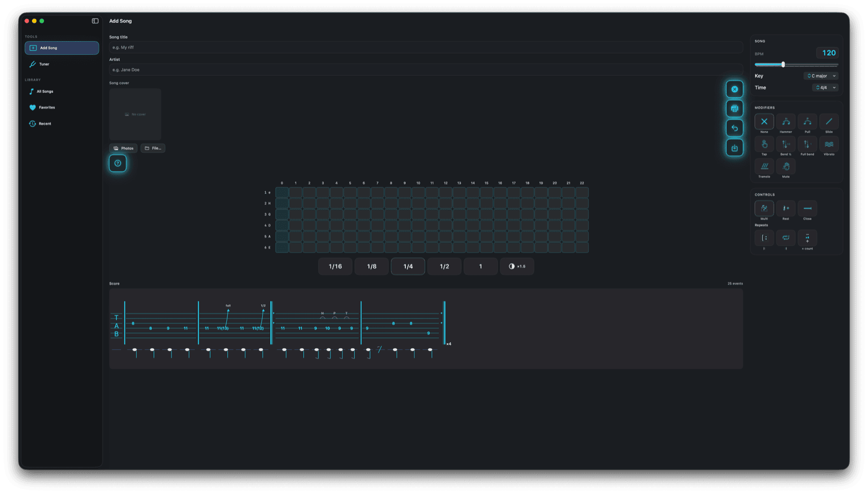This screenshot has height=494, width=868.
Task: Select the Vibrato modifier
Action: (829, 144)
